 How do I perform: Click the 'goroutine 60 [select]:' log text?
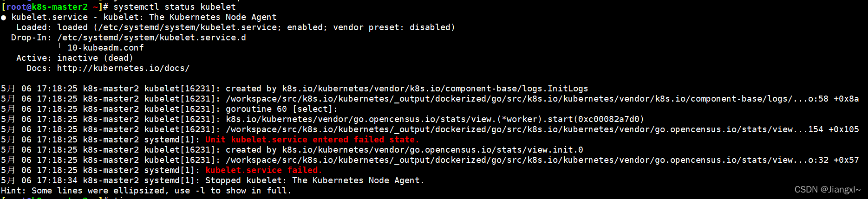(x=281, y=109)
